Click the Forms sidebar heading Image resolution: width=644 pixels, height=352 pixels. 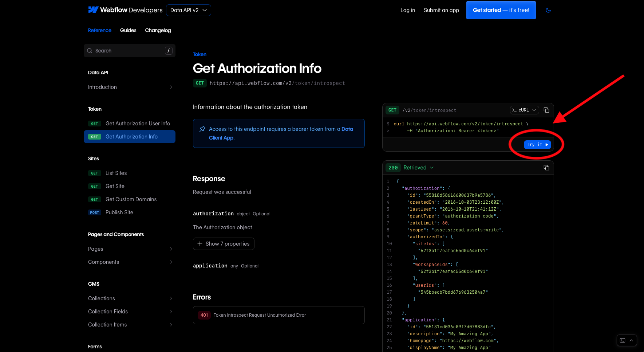tap(95, 347)
